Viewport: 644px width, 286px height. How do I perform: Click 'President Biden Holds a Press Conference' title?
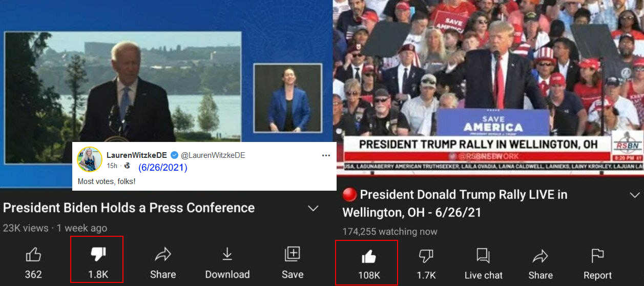(129, 208)
